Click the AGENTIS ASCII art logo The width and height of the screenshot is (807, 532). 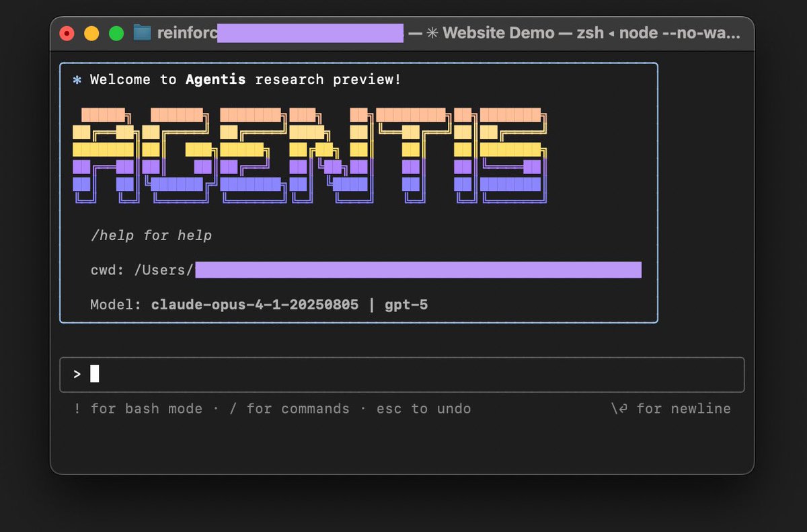point(309,155)
